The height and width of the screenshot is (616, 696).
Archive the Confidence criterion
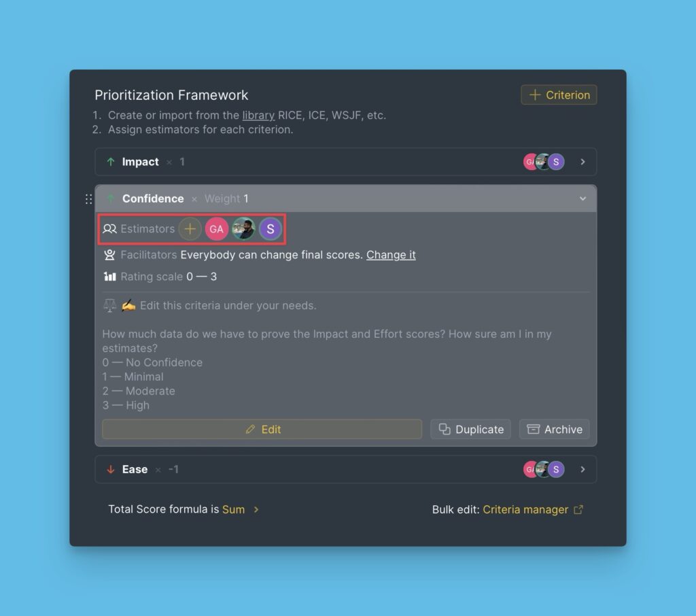click(555, 430)
